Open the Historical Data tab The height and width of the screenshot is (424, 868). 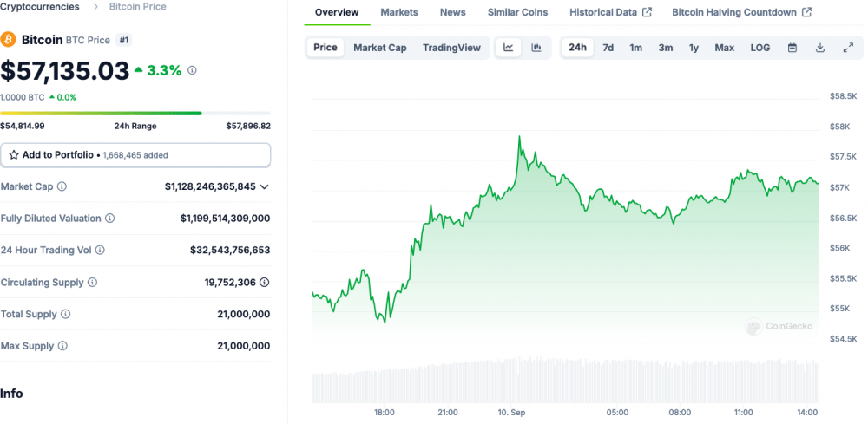click(x=610, y=12)
